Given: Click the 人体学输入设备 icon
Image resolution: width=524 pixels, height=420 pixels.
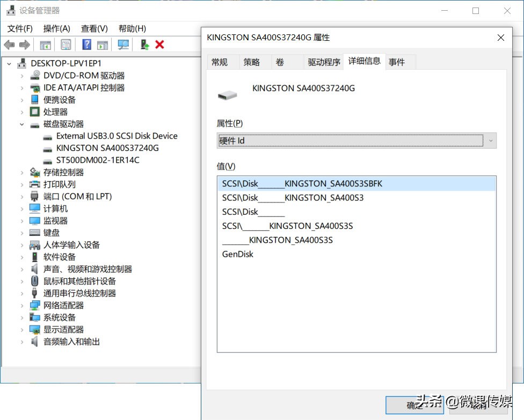Looking at the screenshot, I should 35,245.
